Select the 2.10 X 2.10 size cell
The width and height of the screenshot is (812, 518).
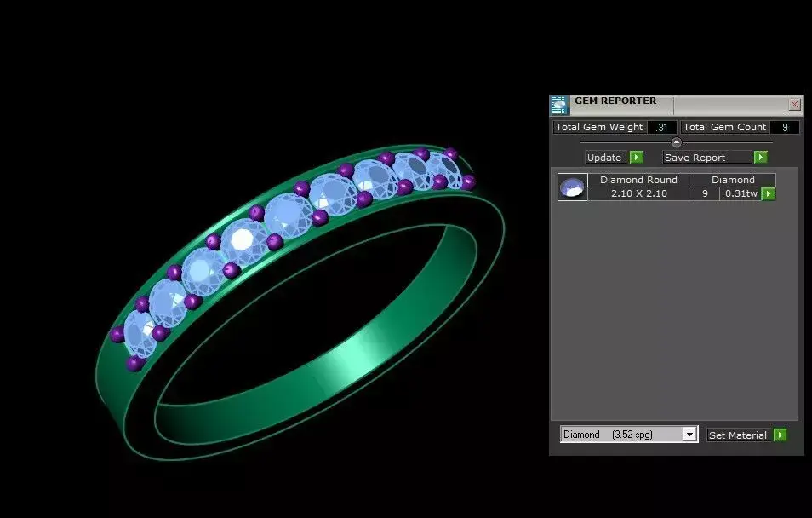(x=638, y=193)
